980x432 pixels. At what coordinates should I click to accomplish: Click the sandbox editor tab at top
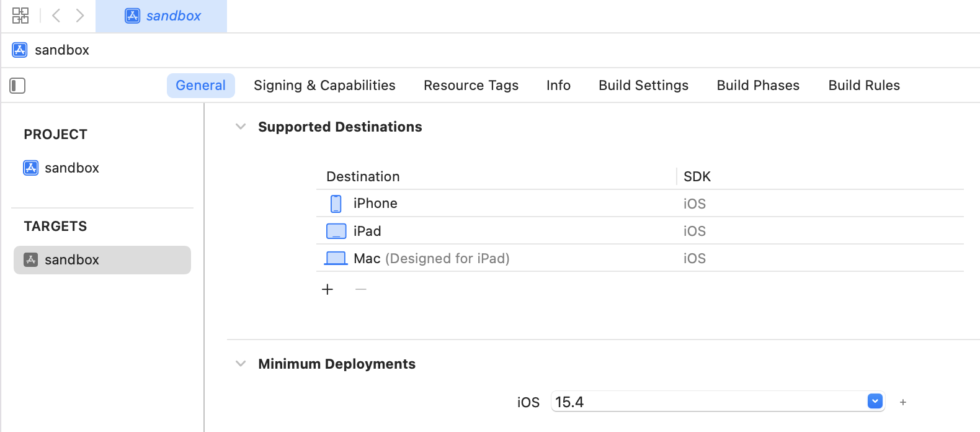coord(163,16)
